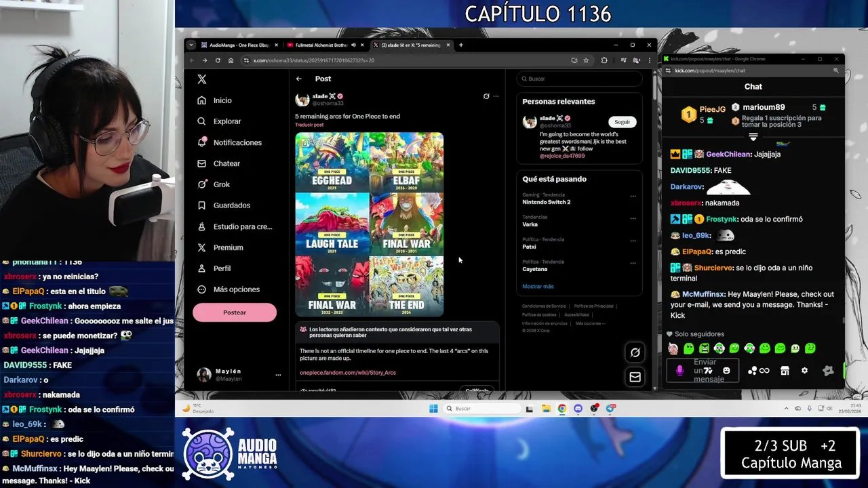Go back with the Post arrow
The height and width of the screenshot is (488, 868).
click(x=299, y=79)
